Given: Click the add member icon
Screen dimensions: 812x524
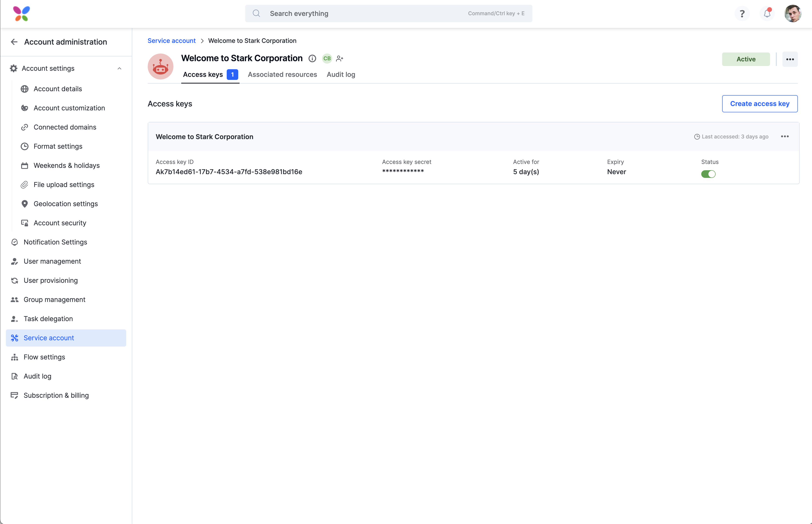Looking at the screenshot, I should pos(339,59).
